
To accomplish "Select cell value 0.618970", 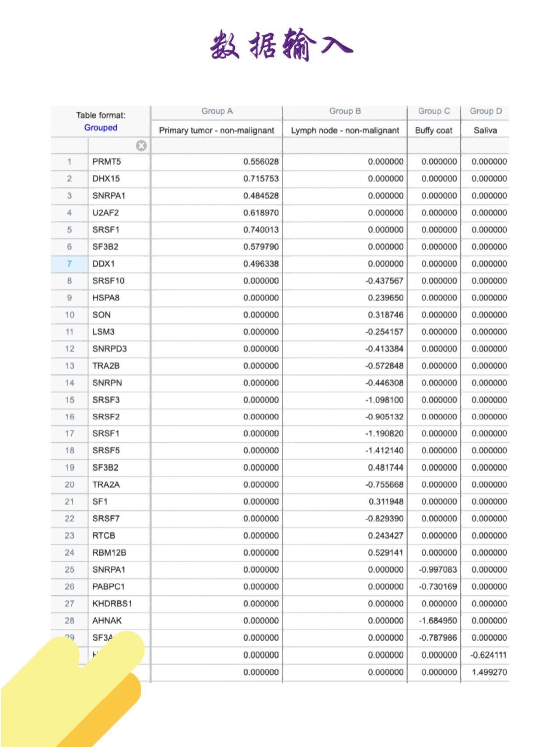I will (261, 213).
